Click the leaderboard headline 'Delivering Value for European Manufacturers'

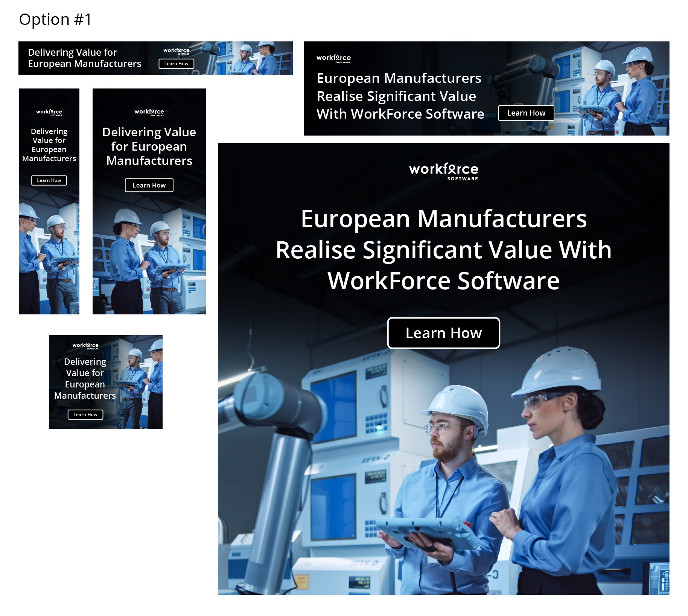click(x=85, y=58)
